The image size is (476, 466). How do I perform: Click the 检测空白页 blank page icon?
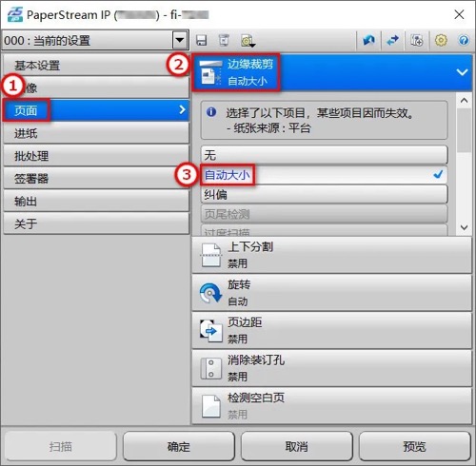tap(211, 406)
